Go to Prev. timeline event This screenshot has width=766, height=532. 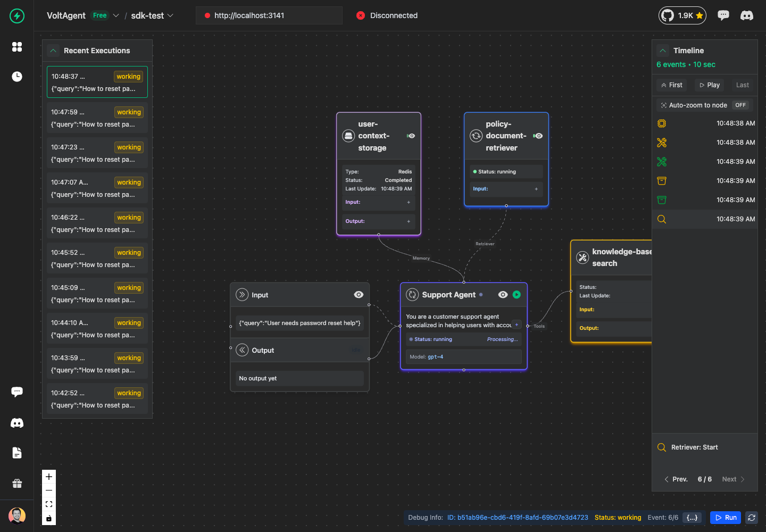[x=676, y=479]
